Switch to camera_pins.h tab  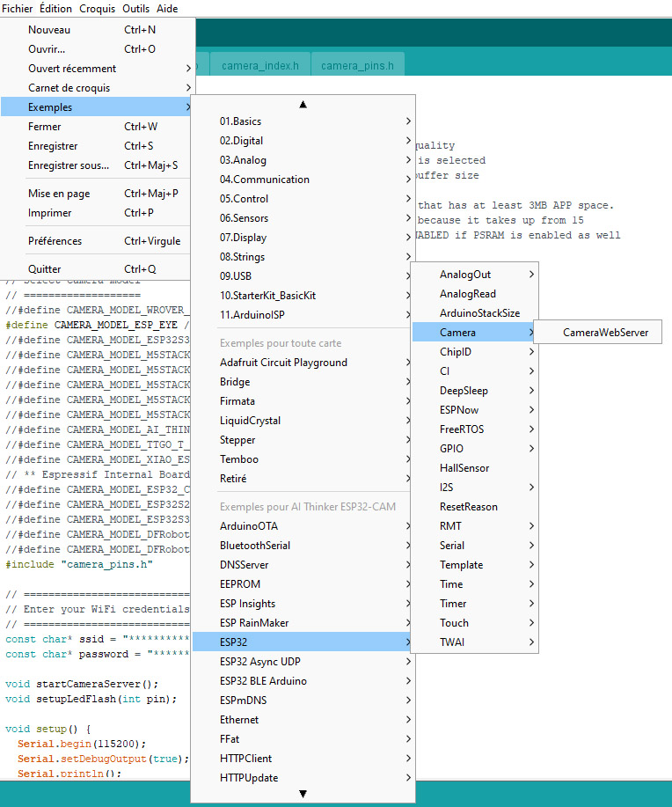coord(358,65)
